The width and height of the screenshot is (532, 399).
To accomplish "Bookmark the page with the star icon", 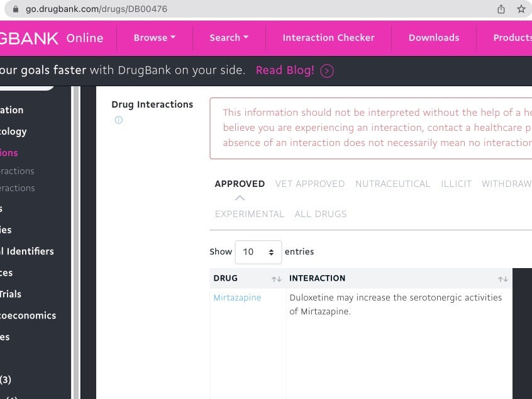I will click(521, 9).
